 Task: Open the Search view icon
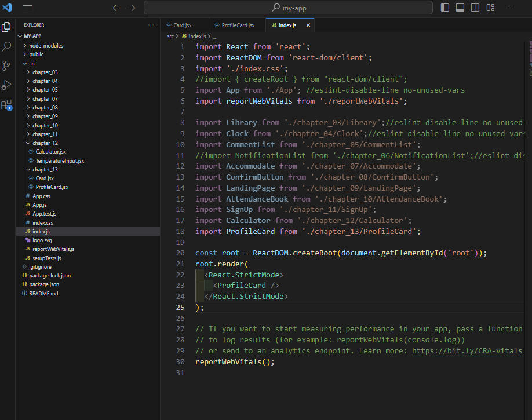coord(7,46)
